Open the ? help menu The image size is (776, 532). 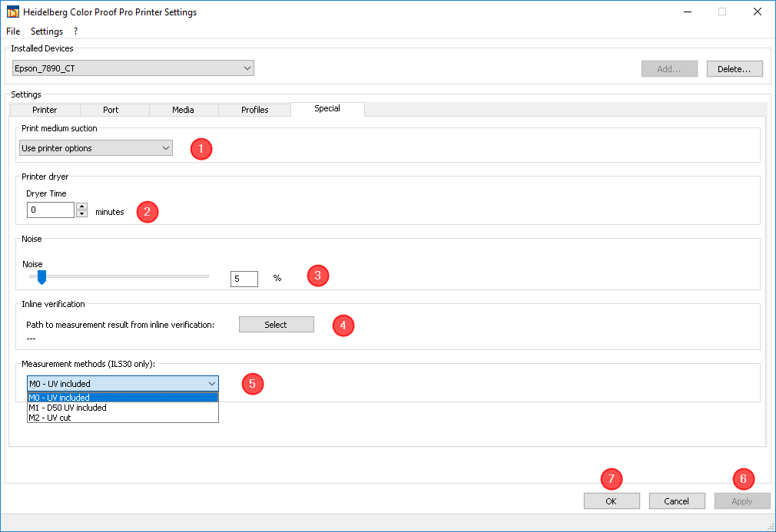pyautogui.click(x=75, y=31)
